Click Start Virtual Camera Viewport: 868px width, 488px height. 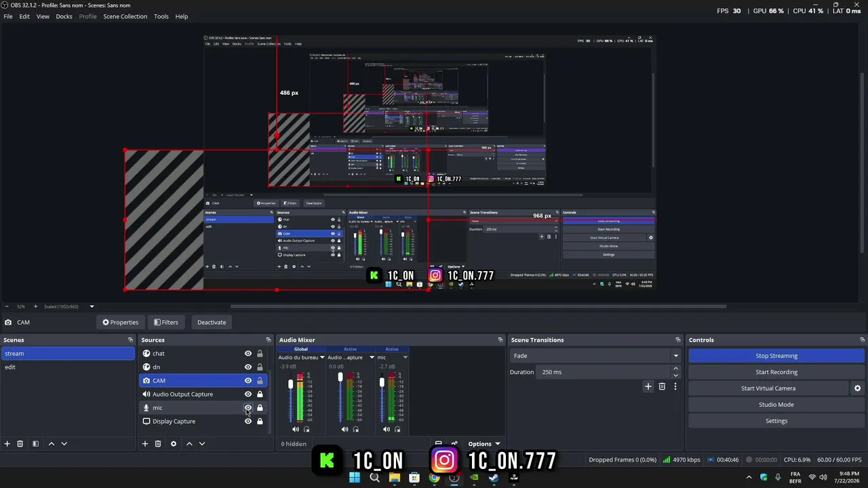[768, 388]
